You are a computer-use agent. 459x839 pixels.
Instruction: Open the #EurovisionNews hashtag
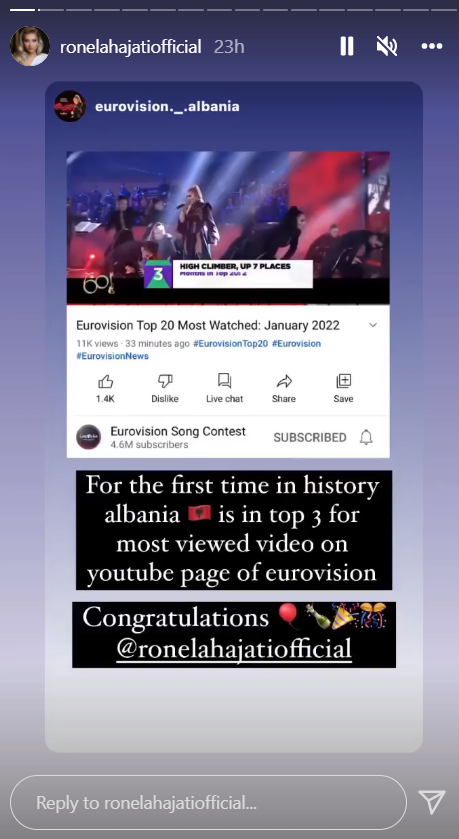tap(112, 356)
